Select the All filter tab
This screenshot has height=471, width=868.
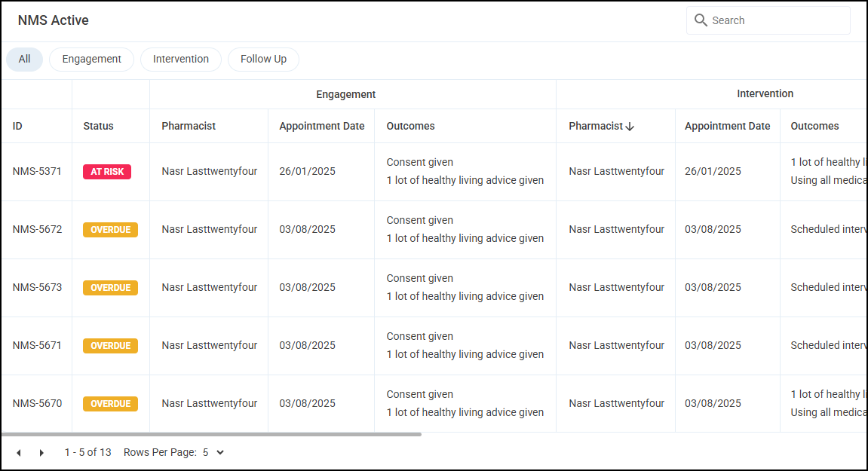coord(24,60)
